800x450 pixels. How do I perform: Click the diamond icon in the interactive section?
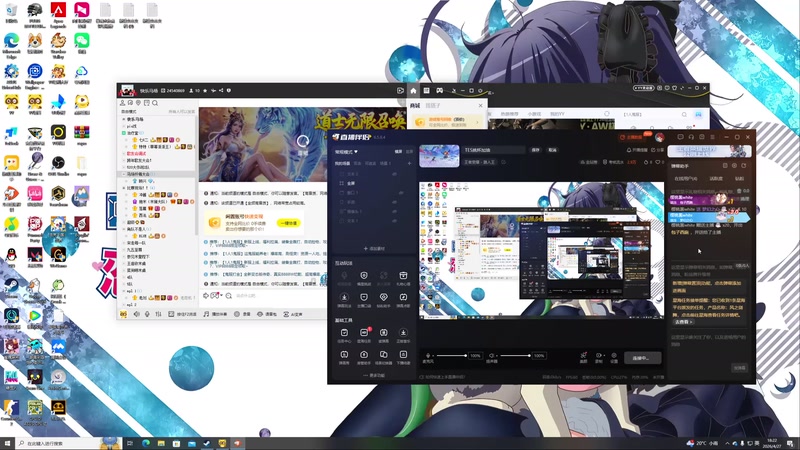click(x=384, y=297)
